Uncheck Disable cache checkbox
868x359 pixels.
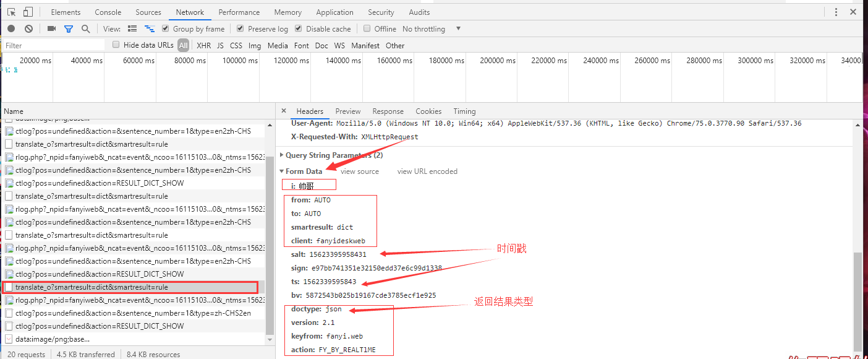click(299, 28)
